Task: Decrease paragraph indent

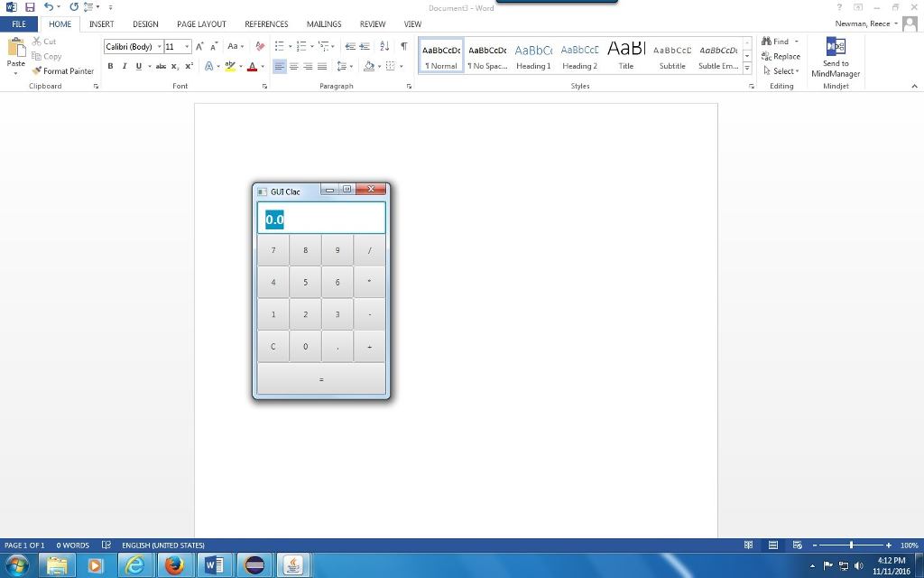Action: 351,46
